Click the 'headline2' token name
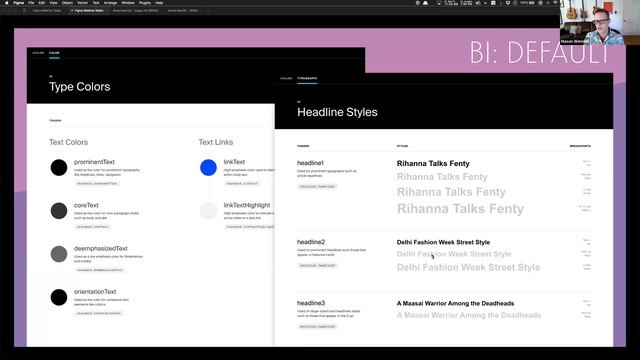This screenshot has height=360, width=640. pyautogui.click(x=311, y=242)
